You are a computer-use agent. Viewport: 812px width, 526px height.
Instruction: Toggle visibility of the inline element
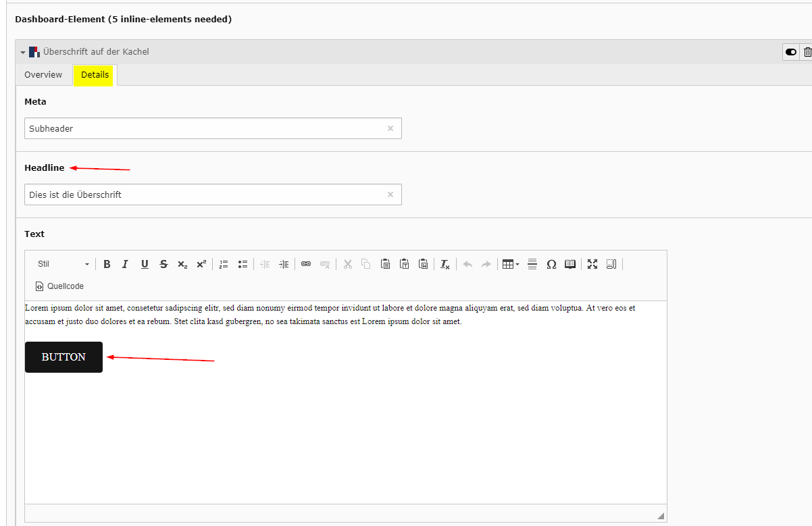tap(790, 52)
